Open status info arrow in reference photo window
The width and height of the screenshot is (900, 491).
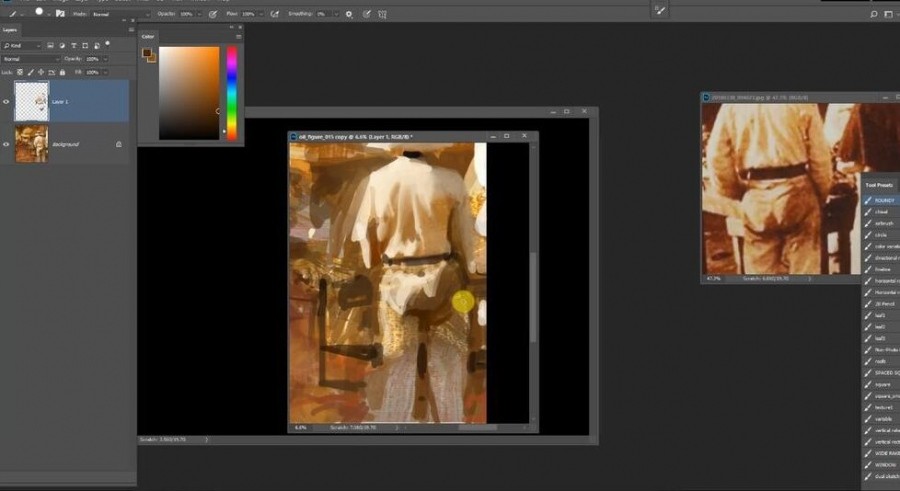[810, 279]
